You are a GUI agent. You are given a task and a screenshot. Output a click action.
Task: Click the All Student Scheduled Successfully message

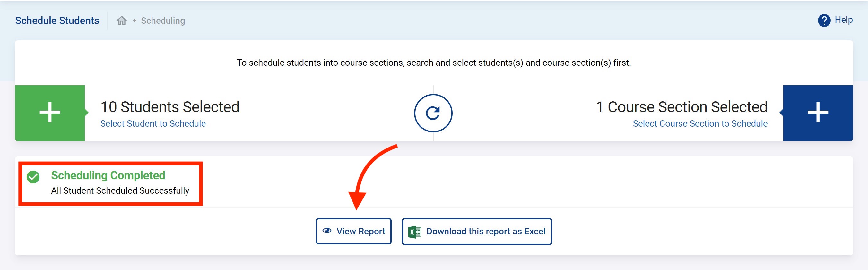click(120, 190)
